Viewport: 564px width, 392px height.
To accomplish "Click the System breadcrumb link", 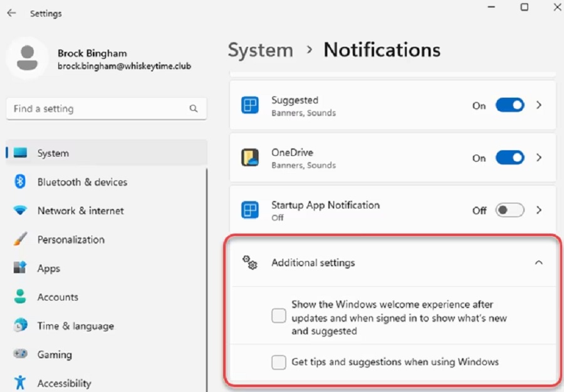I will click(x=261, y=50).
